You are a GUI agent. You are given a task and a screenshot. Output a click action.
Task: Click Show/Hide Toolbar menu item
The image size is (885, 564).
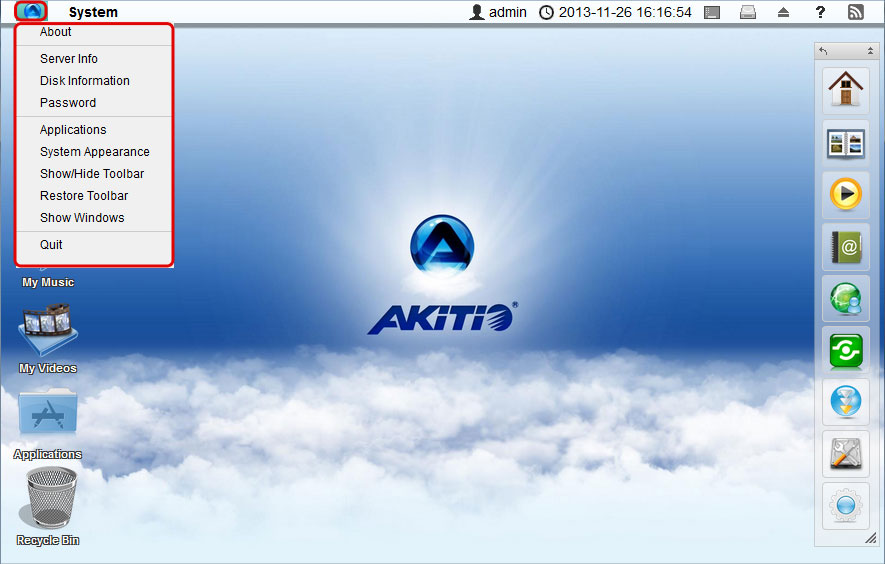pyautogui.click(x=92, y=174)
